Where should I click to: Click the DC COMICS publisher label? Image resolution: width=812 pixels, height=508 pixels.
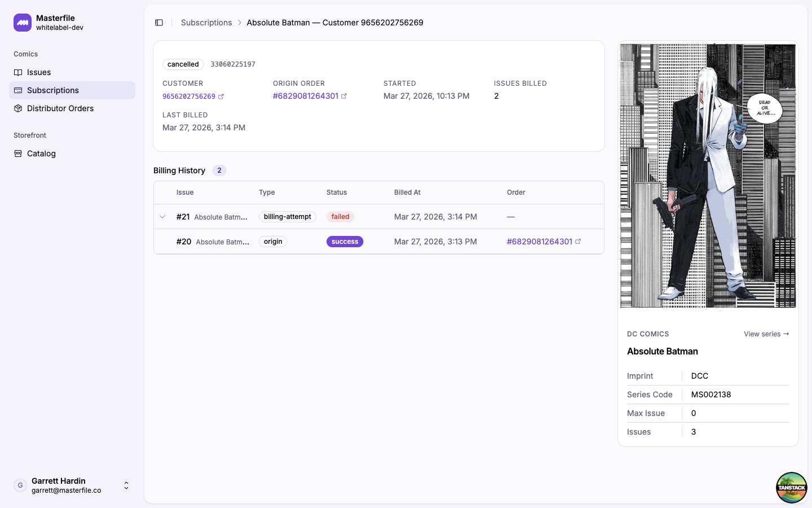pyautogui.click(x=648, y=334)
